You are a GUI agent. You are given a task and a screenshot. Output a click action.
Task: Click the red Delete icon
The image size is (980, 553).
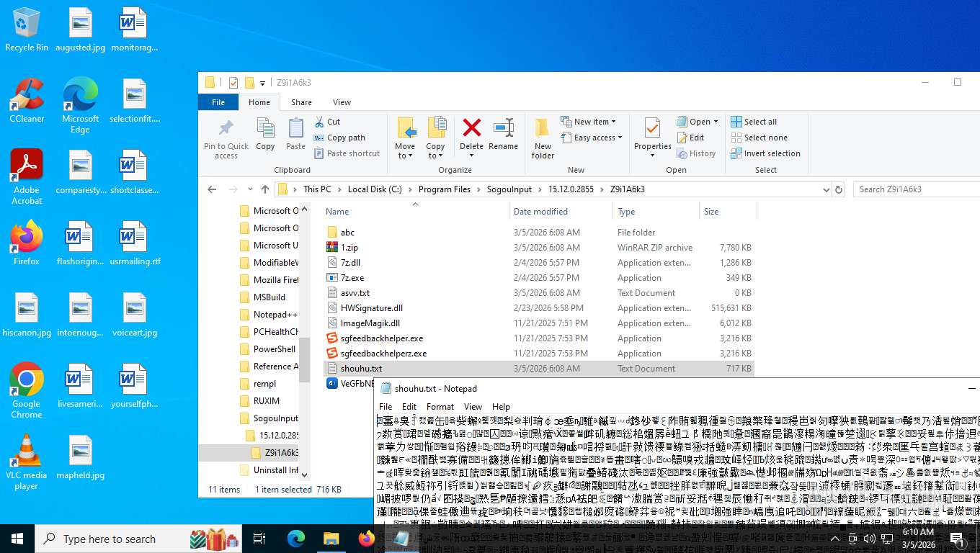(x=471, y=128)
